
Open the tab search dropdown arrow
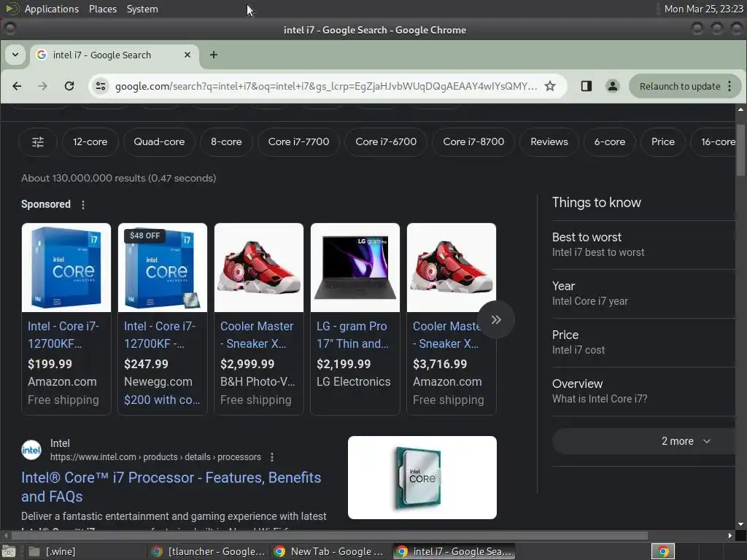(15, 55)
